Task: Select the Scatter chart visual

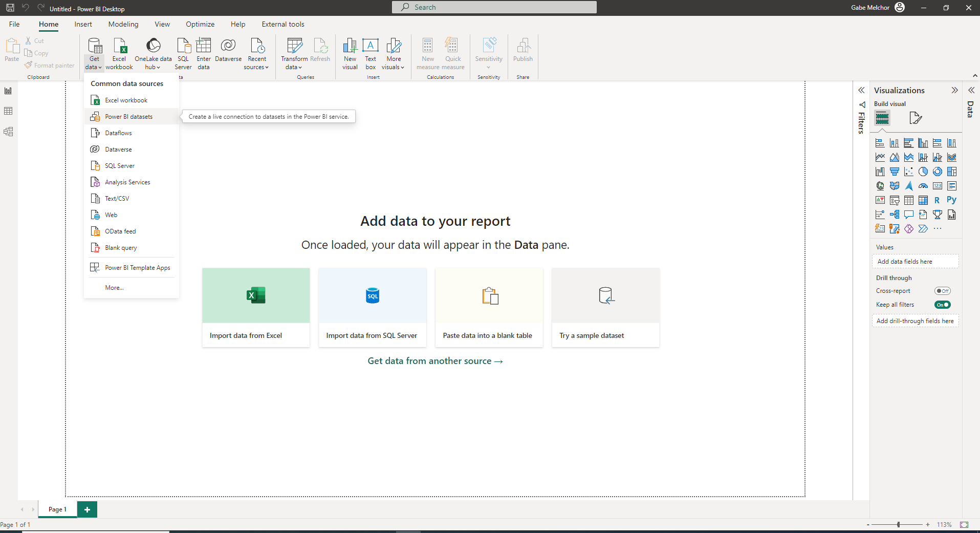Action: pyautogui.click(x=908, y=172)
